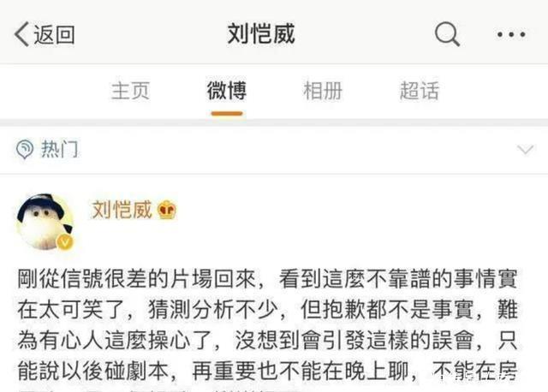Image resolution: width=548 pixels, height=392 pixels.
Task: Open the three-dot more options menu
Action: [511, 34]
